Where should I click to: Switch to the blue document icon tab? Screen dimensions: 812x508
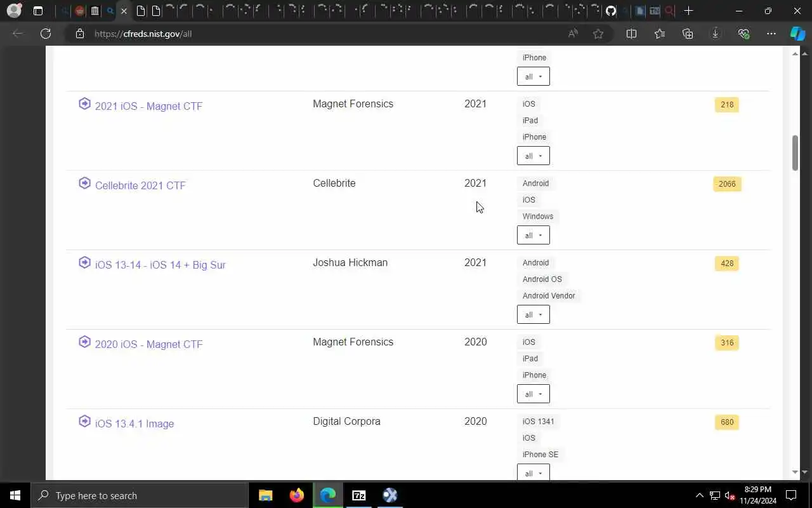click(x=640, y=11)
